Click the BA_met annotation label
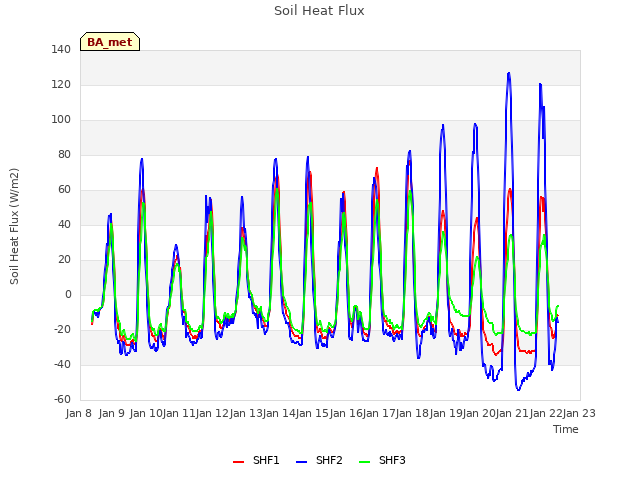Viewport: 640px width, 480px height. tap(110, 42)
